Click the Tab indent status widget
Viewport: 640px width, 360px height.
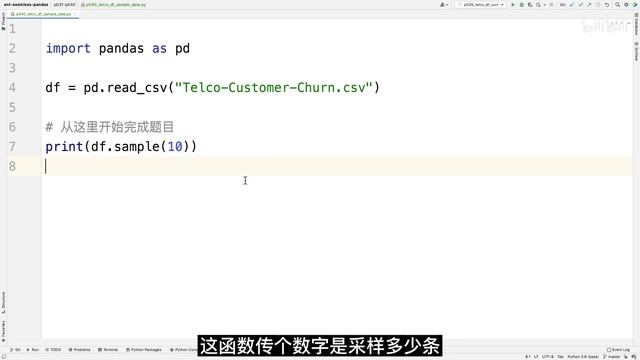tap(560, 357)
